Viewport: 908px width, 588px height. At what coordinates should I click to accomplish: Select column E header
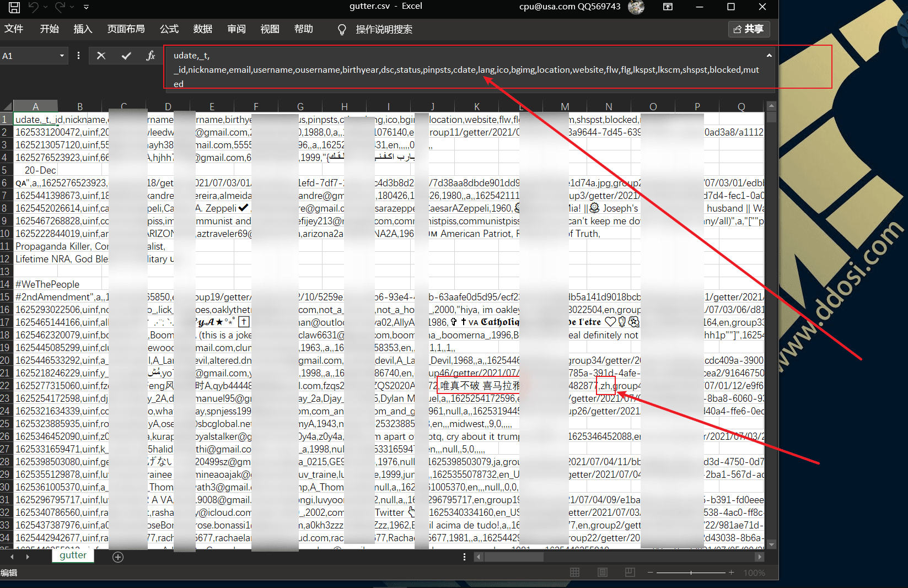pyautogui.click(x=212, y=106)
